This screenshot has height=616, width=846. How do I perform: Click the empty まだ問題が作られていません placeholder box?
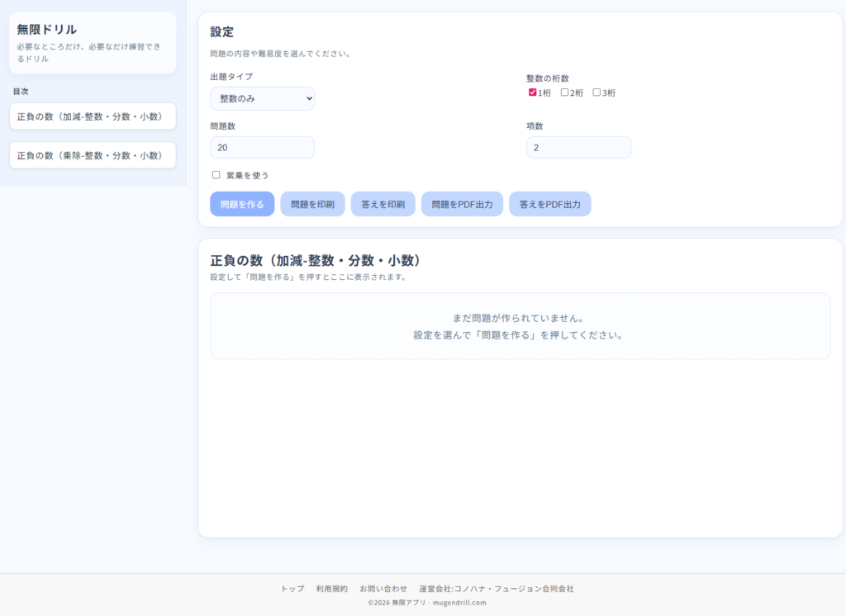coord(520,326)
